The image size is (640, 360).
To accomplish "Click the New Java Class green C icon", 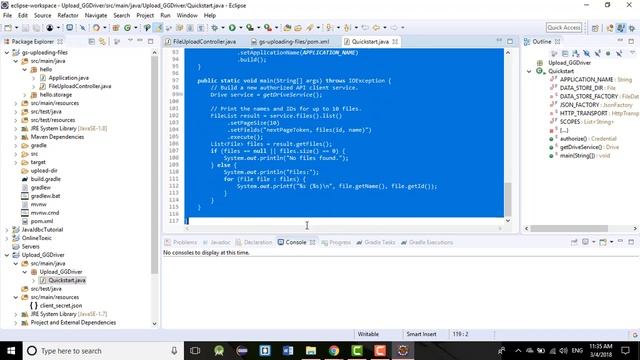I will [x=128, y=28].
